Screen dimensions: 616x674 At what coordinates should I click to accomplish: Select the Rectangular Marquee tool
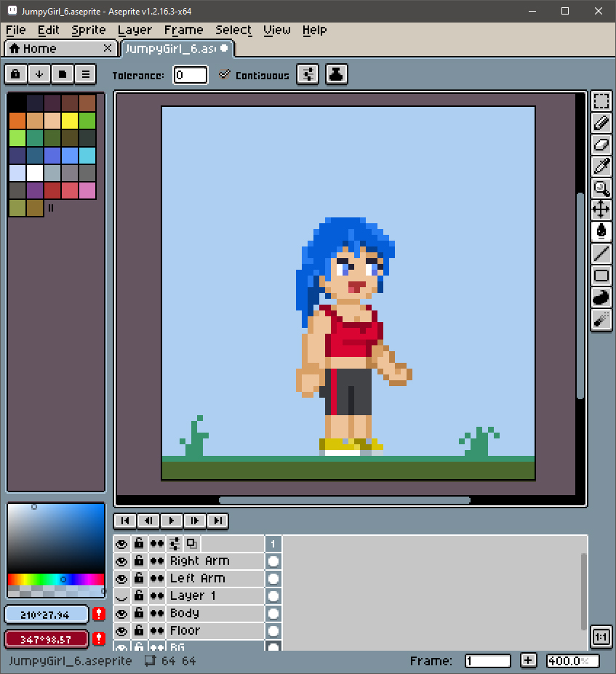point(601,102)
